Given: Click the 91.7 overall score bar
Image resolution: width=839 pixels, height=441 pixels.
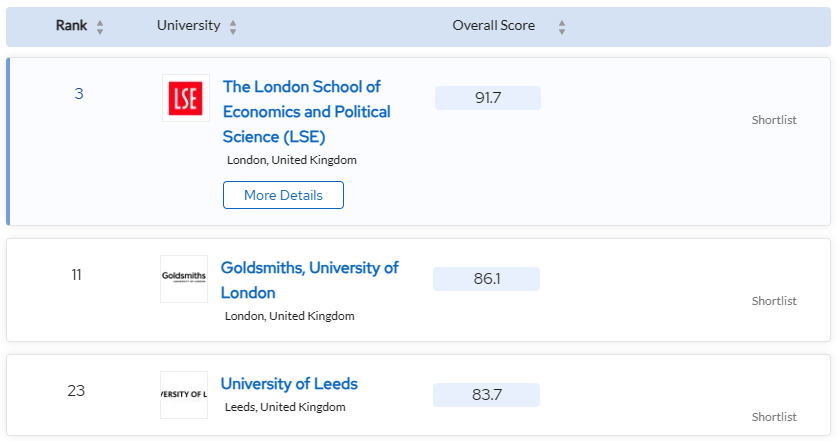Looking at the screenshot, I should tap(488, 98).
